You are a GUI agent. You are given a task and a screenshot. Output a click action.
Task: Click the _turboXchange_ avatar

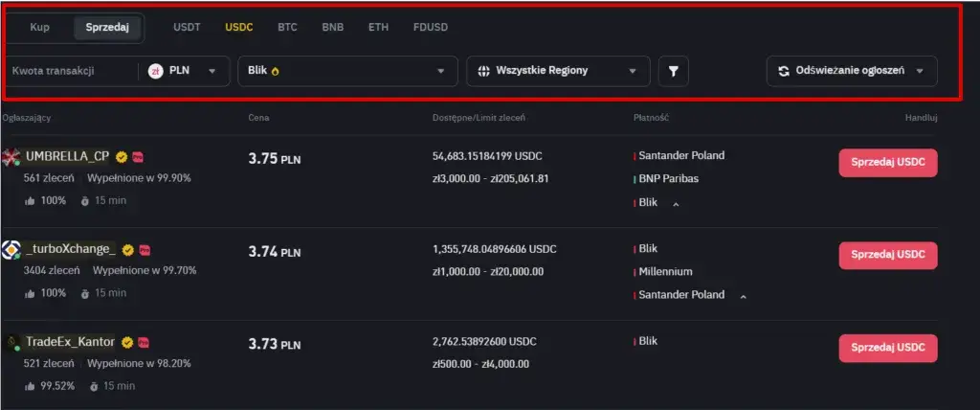pos(11,250)
